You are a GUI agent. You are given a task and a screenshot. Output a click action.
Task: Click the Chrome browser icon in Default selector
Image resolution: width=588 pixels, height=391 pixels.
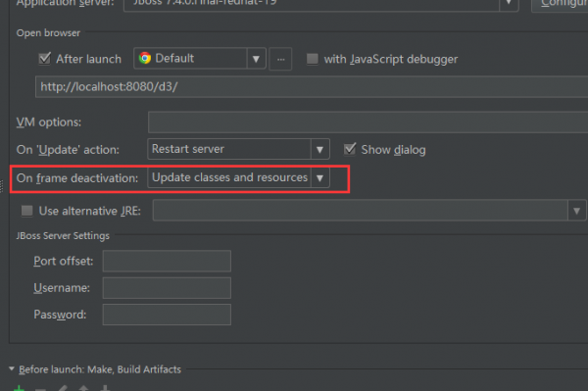click(145, 58)
